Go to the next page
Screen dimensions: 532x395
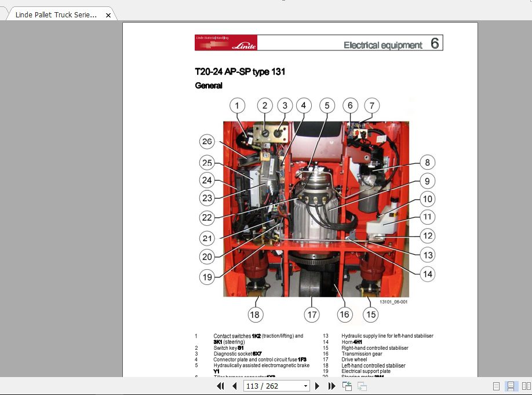click(317, 386)
